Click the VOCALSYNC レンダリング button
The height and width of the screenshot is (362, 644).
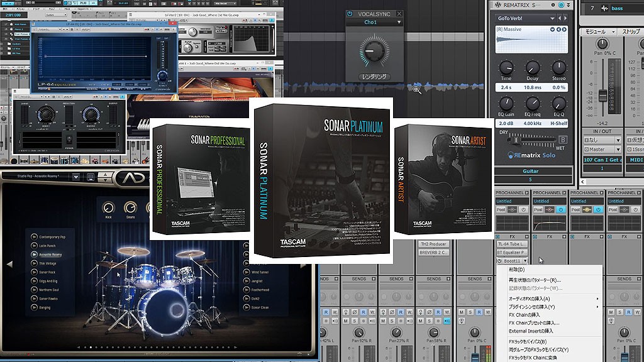(374, 77)
